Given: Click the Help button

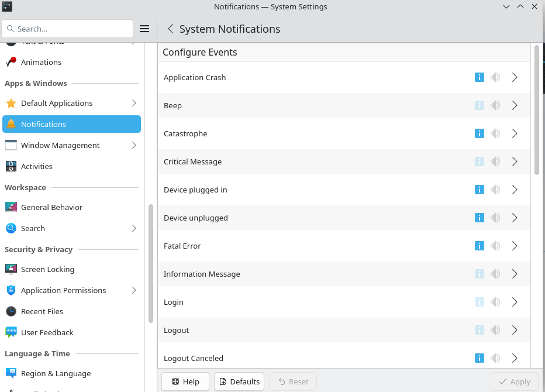Looking at the screenshot, I should [x=185, y=381].
